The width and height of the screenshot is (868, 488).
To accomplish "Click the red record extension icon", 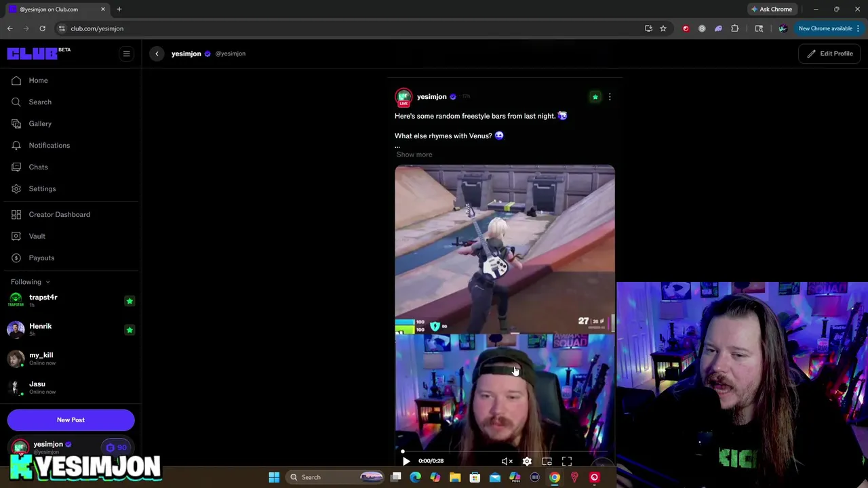I will [686, 28].
